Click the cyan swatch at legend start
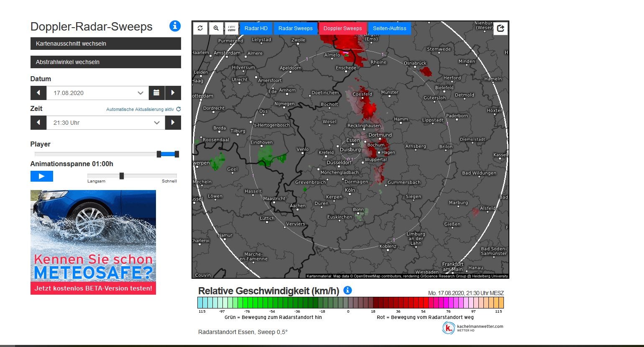Screen dimensions: 644x347 tap(200, 303)
